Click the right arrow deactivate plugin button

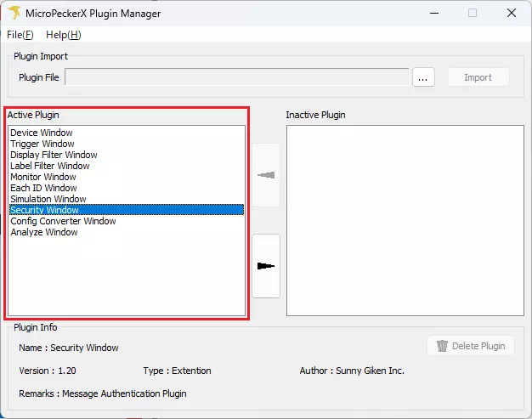pos(266,266)
